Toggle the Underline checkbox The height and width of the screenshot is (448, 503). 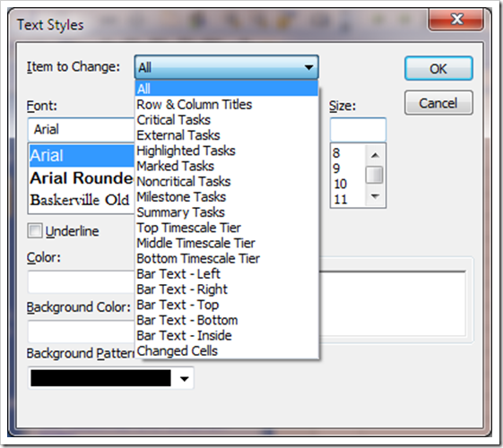tap(35, 231)
